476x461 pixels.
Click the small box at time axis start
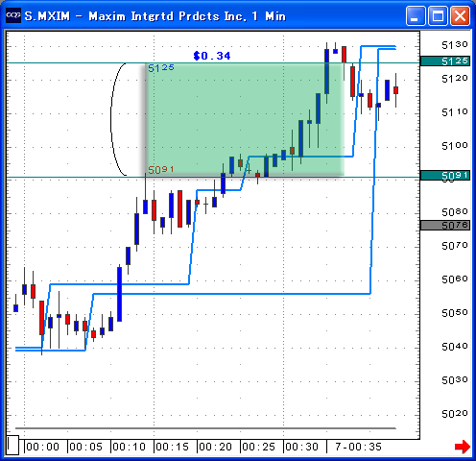point(12,445)
